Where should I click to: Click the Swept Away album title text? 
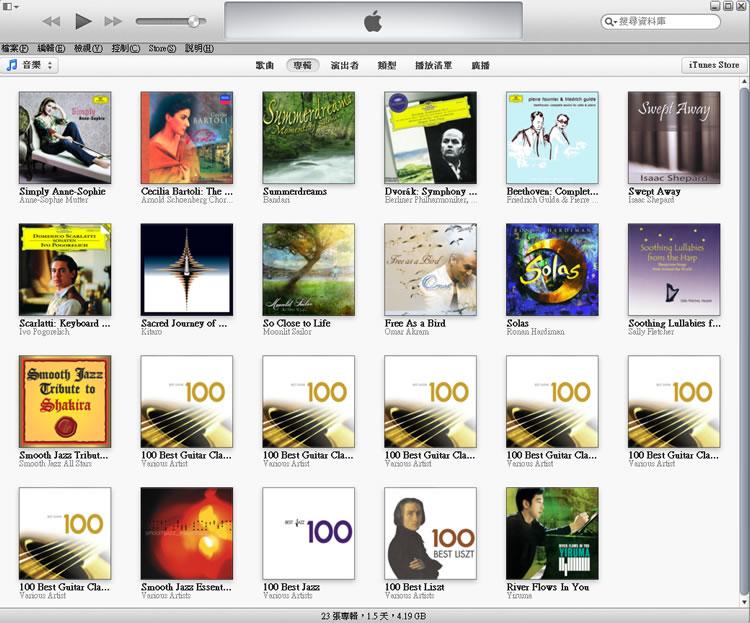[x=654, y=191]
